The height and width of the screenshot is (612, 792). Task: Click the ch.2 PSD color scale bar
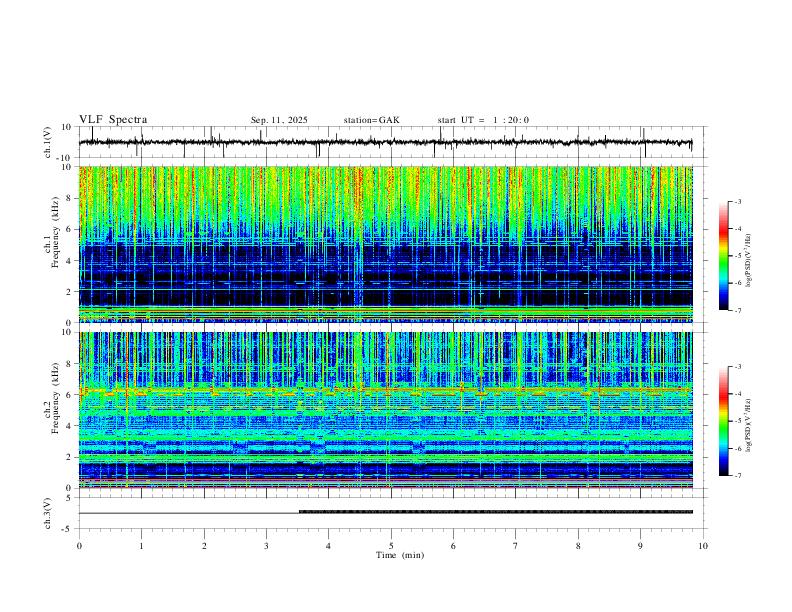coord(724,421)
